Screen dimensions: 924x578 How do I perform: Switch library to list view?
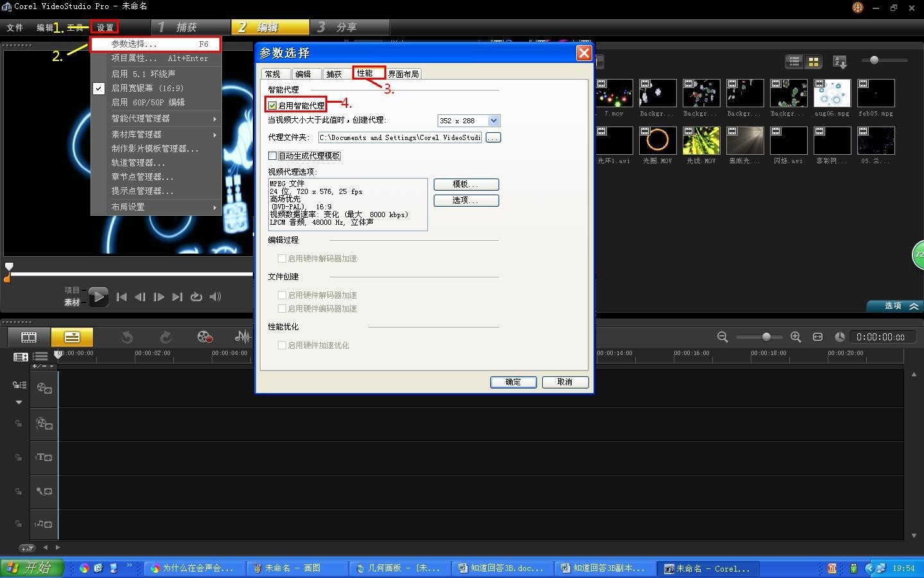tap(794, 62)
